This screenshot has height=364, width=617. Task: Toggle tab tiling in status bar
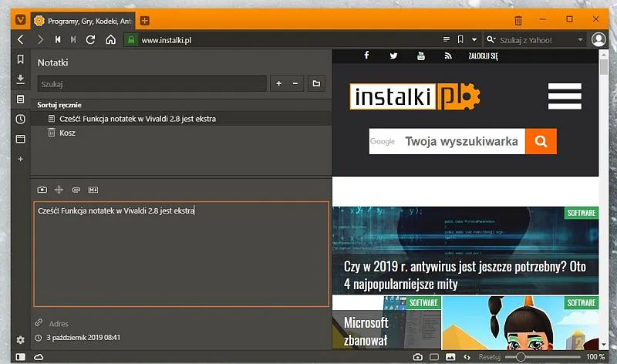tap(434, 357)
